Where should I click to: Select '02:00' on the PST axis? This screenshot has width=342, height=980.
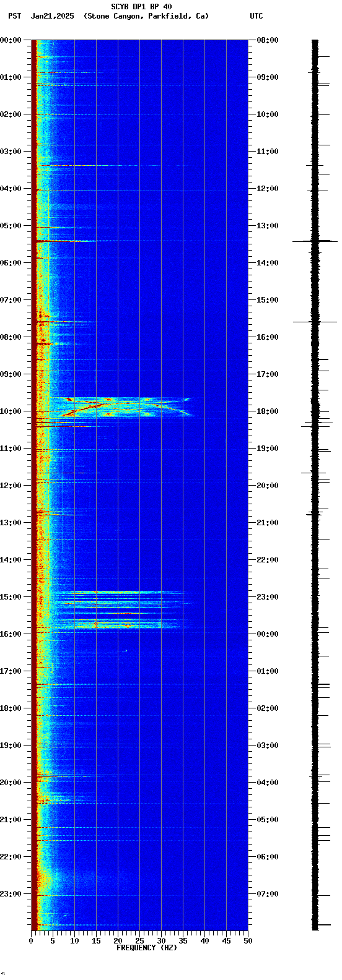click(11, 114)
